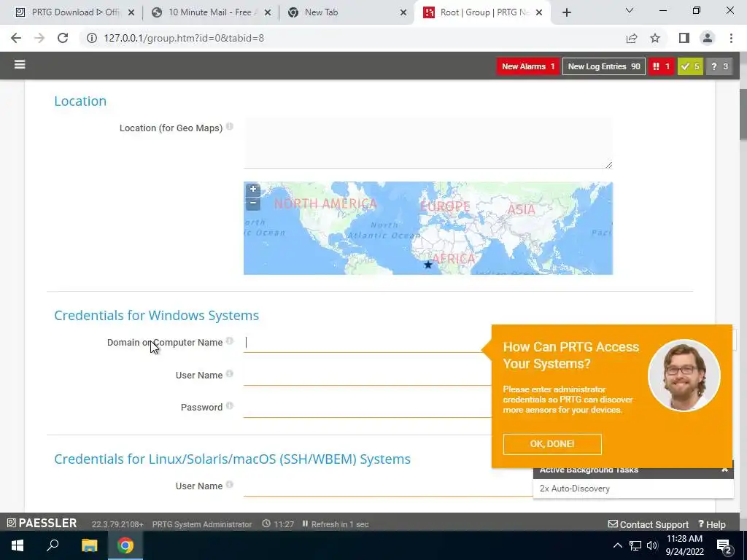Open the PRTG hamburger main menu
The image size is (747, 560).
coord(20,64)
